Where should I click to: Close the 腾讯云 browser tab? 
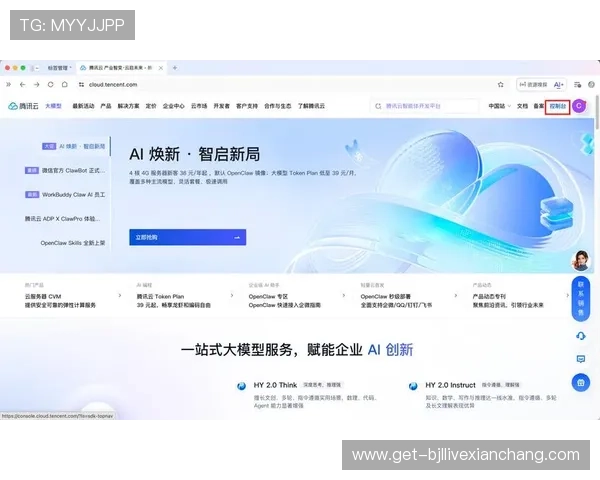pos(161,68)
